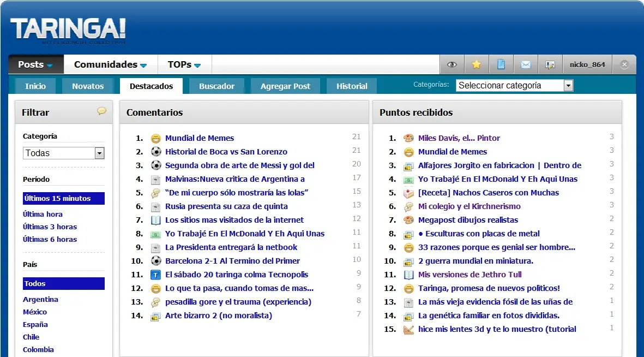Open the Seleccionar categoría dropdown

tap(514, 86)
